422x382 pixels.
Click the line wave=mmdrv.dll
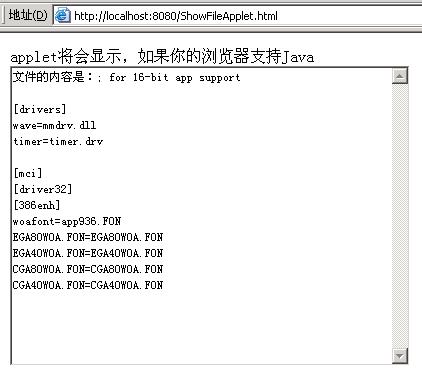click(54, 125)
